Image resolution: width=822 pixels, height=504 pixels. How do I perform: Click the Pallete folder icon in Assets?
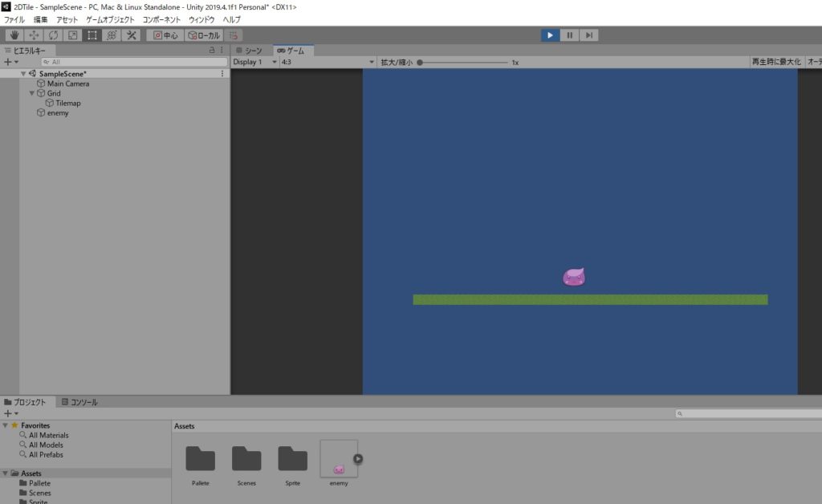click(x=200, y=458)
